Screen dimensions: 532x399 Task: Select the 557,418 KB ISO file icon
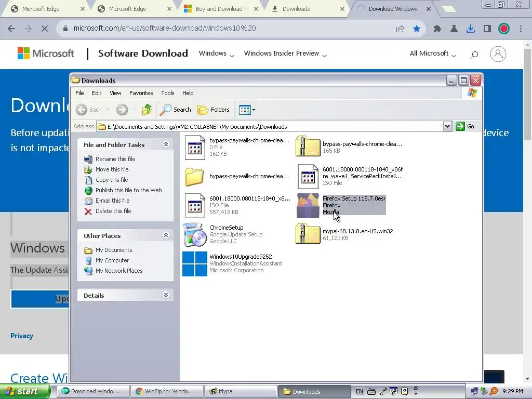[195, 206]
